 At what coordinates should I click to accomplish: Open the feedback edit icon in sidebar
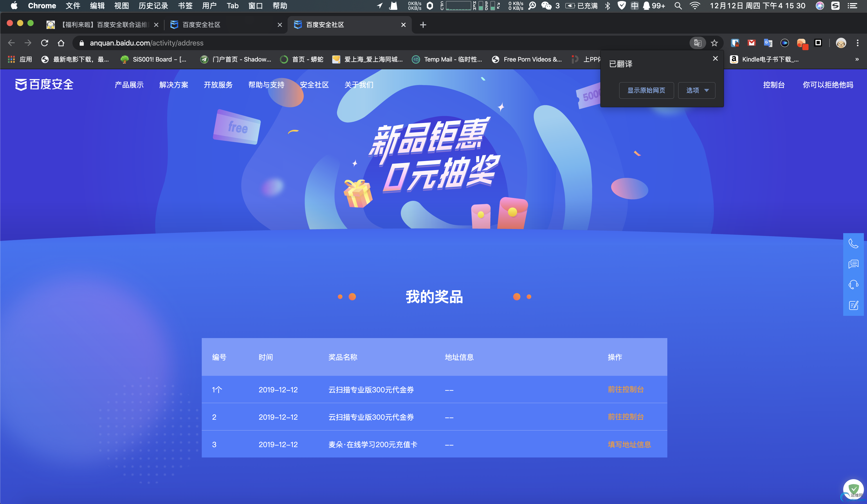[x=853, y=305]
